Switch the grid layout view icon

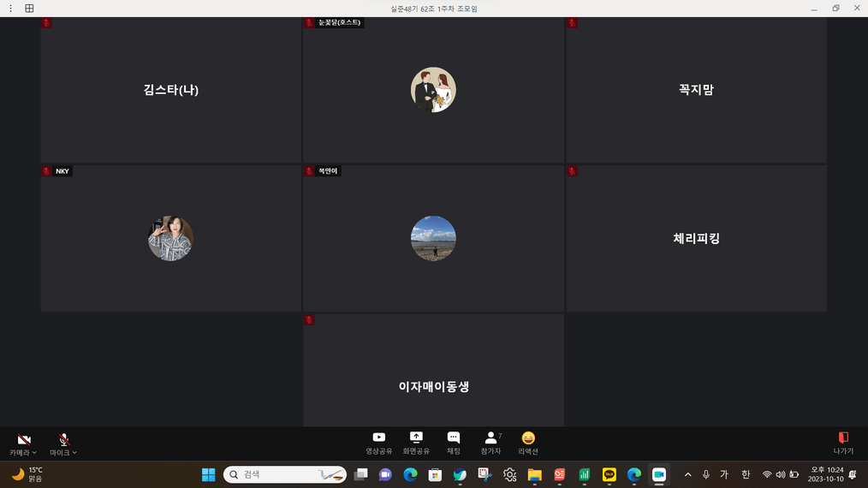(29, 9)
